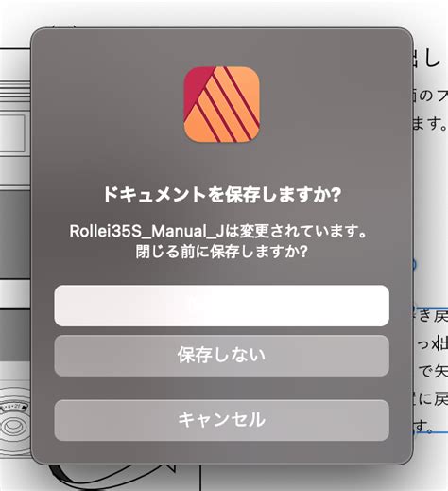Viewport: 448px width, 491px height.
Task: Click the vertical page divider below the dialog
Action: (200, 478)
